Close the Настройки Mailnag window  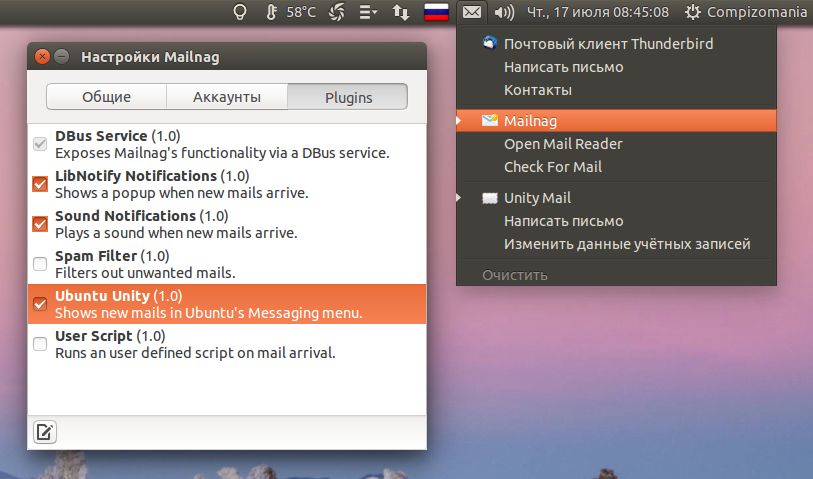(x=43, y=56)
